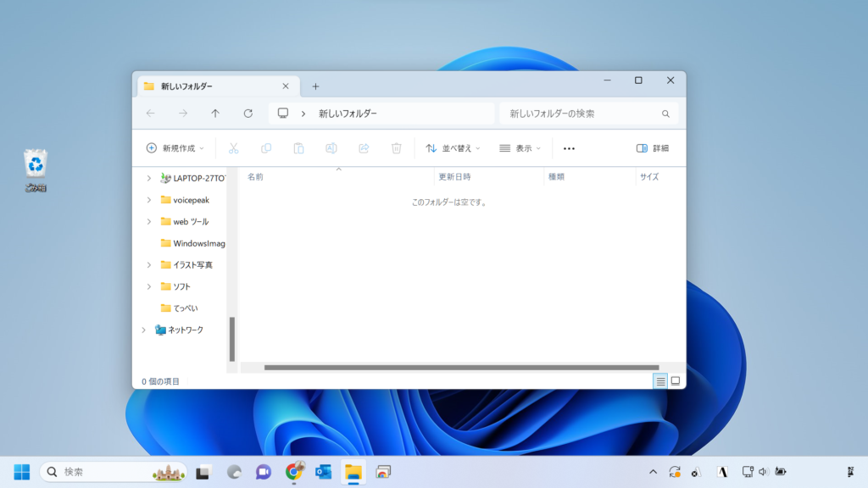Open the three-dot more options menu
The height and width of the screenshot is (488, 868).
[x=569, y=148]
